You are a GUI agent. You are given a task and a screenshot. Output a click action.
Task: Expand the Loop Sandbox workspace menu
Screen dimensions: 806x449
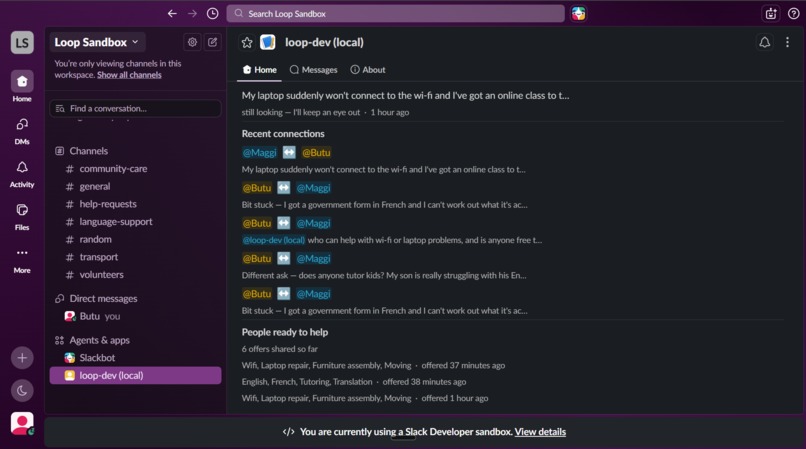(x=97, y=42)
